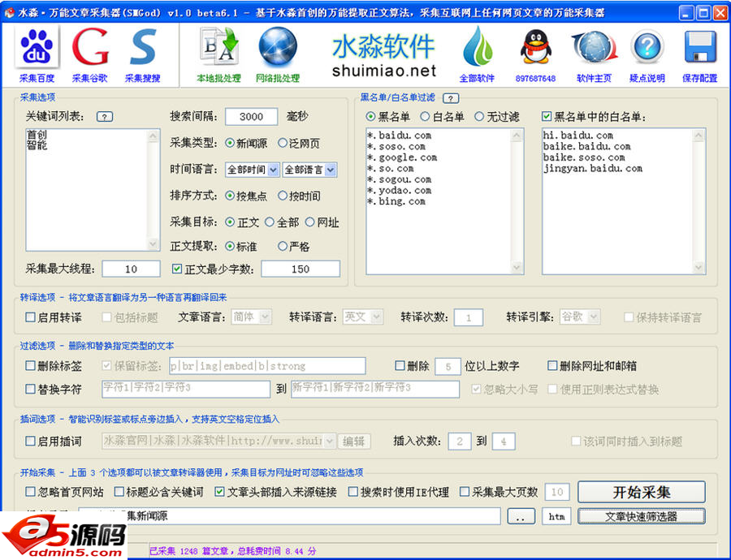Launch local batch processing (本地批处理)
Viewport: 731px width, 560px height.
tap(218, 54)
